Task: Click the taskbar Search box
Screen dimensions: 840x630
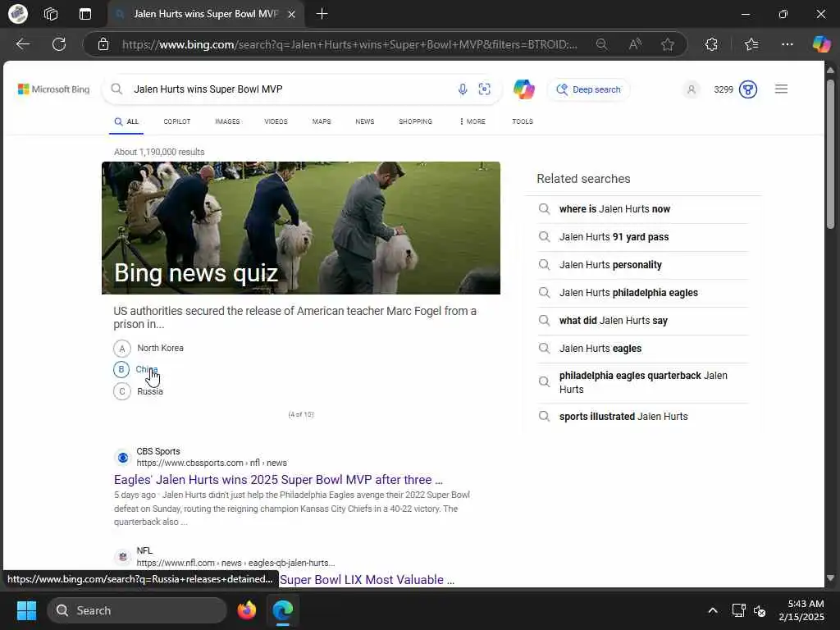Action: pos(137,610)
